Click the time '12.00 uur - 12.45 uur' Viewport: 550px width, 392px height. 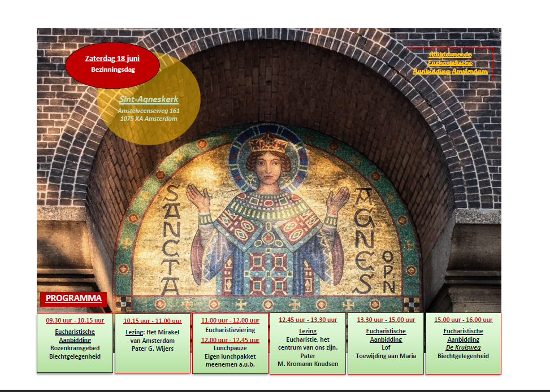tap(230, 340)
